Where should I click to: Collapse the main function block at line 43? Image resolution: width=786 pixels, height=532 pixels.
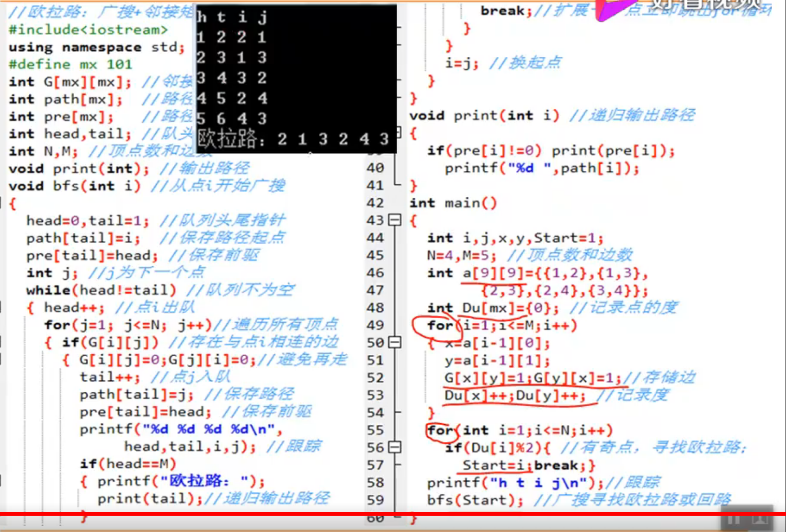click(394, 220)
